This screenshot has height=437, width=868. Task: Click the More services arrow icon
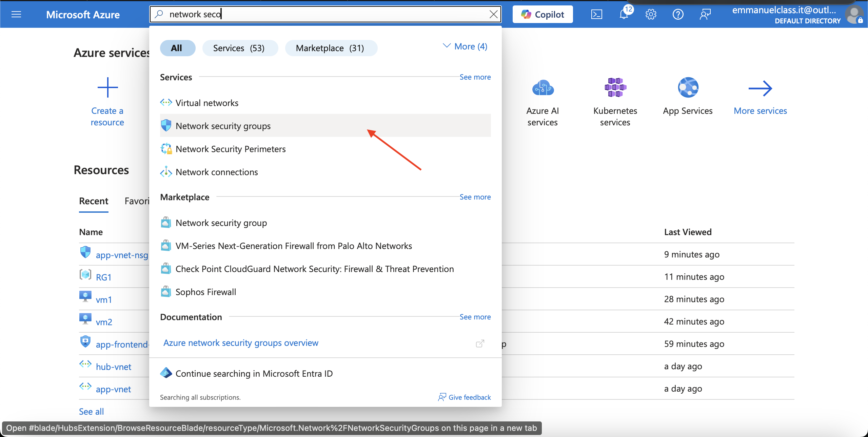coord(760,88)
